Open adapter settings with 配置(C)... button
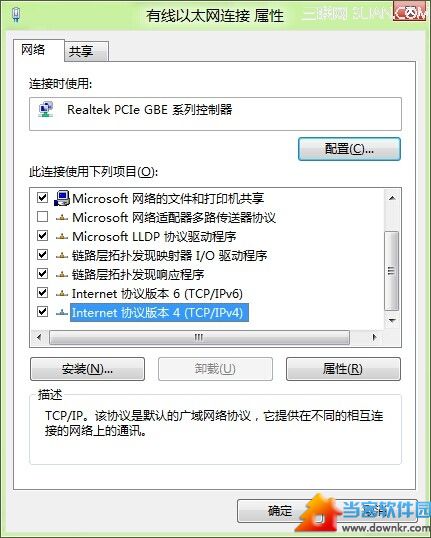Viewport: 431px width, 538px height. [349, 149]
